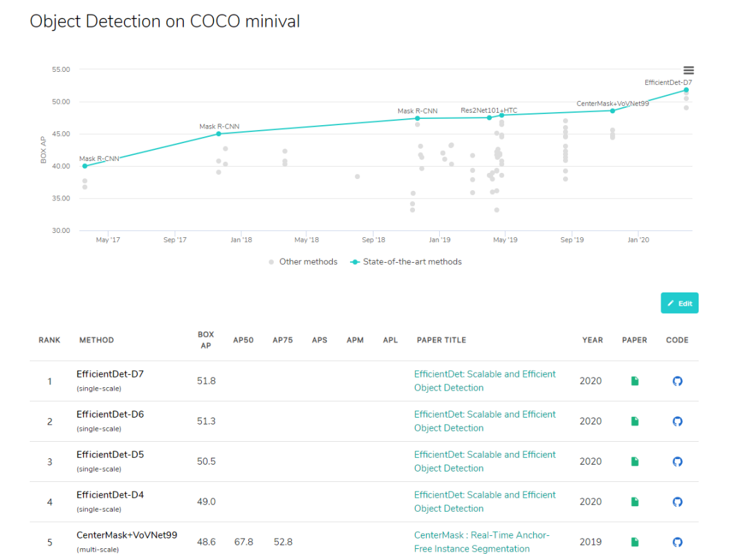Toggle 'State-of-the-art methods' legend series

point(406,262)
